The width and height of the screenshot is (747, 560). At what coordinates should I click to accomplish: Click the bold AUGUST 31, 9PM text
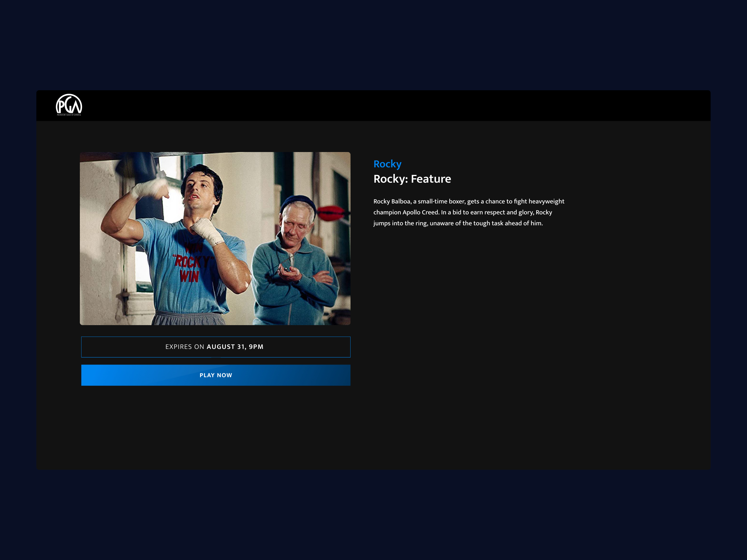click(x=235, y=347)
